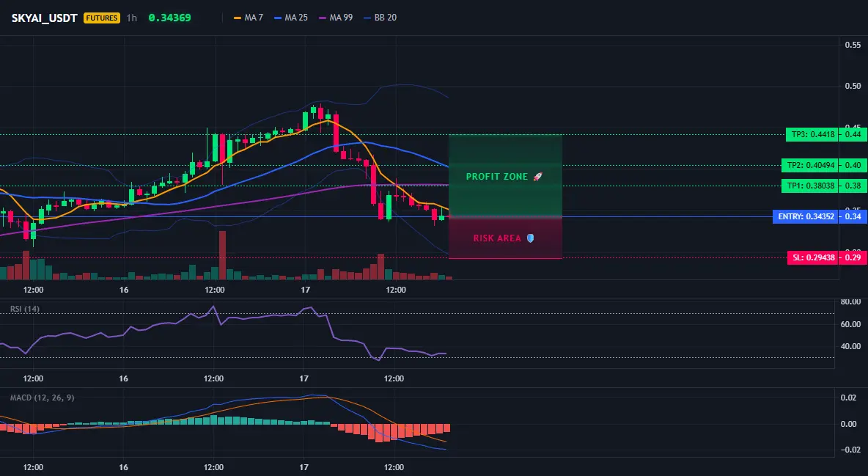
Task: Click the RISK AREA label
Action: click(x=497, y=238)
